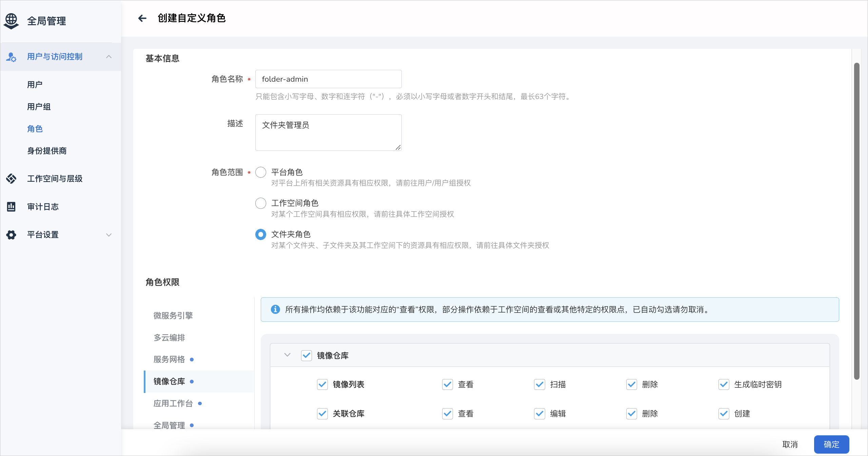This screenshot has width=868, height=456.
Task: Toggle 删除 checkbox in 镜像列表 row
Action: click(x=632, y=384)
